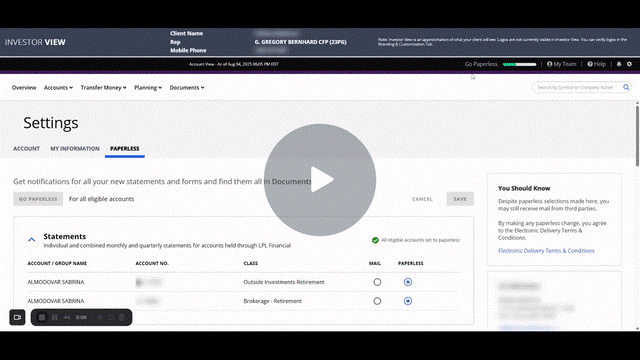This screenshot has width=640, height=360.
Task: Click rep name G. GREGORY BERNHARD CFP
Action: pyautogui.click(x=300, y=42)
